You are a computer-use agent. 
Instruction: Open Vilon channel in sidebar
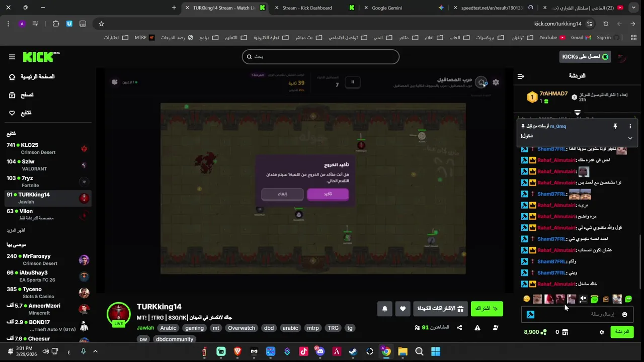(48, 215)
